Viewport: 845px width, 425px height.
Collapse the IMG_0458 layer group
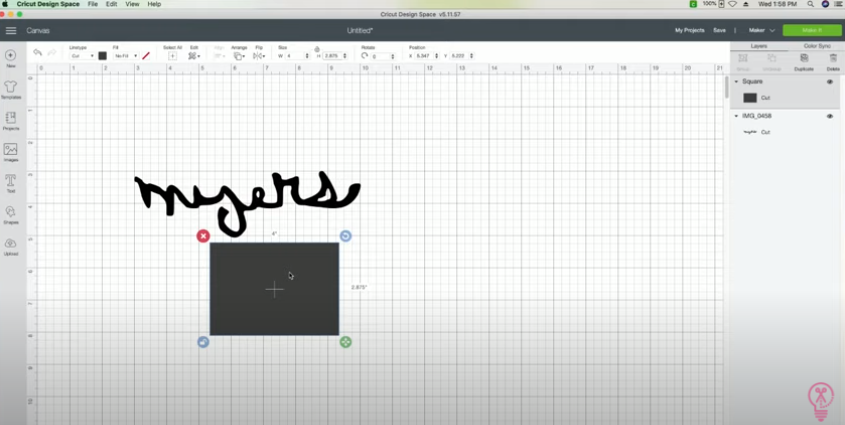[737, 116]
